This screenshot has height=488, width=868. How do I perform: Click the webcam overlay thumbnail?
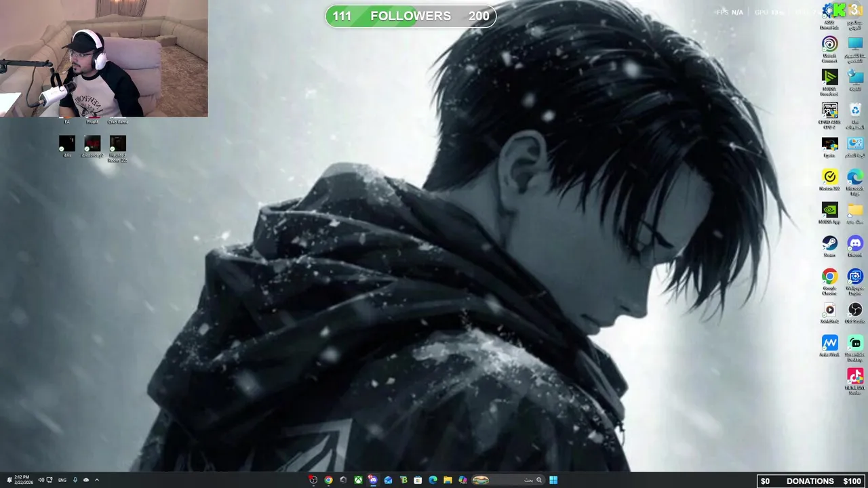click(104, 58)
